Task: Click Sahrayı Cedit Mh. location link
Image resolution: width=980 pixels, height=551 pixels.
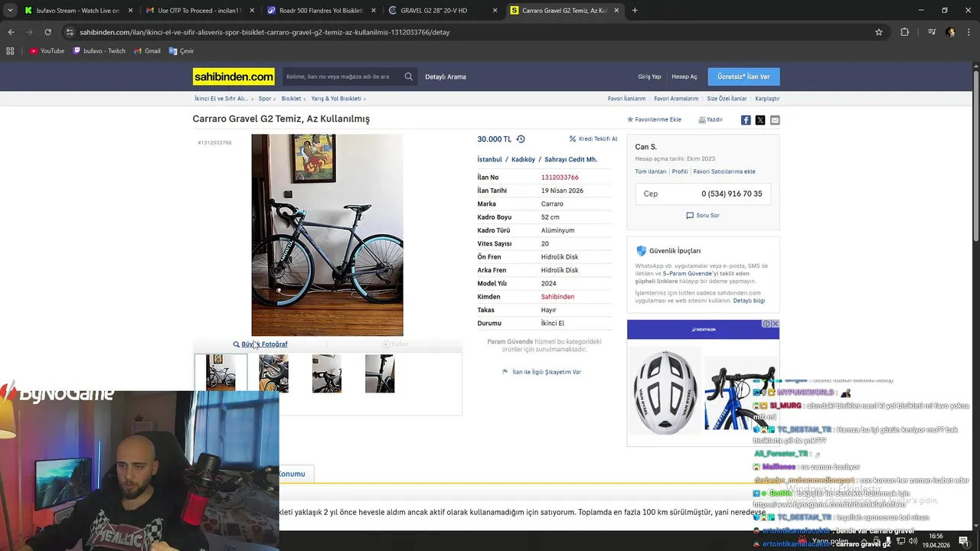Action: click(570, 160)
